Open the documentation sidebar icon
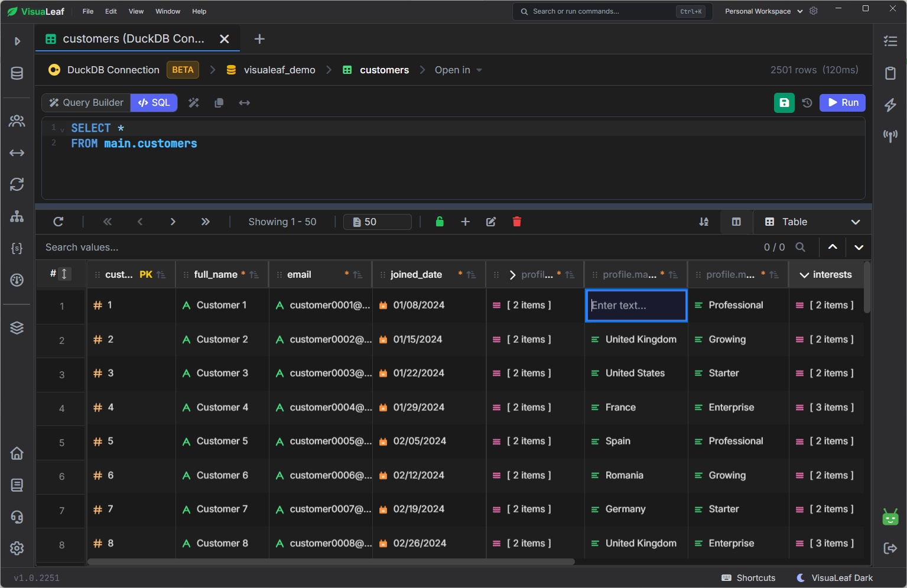 coord(17,485)
